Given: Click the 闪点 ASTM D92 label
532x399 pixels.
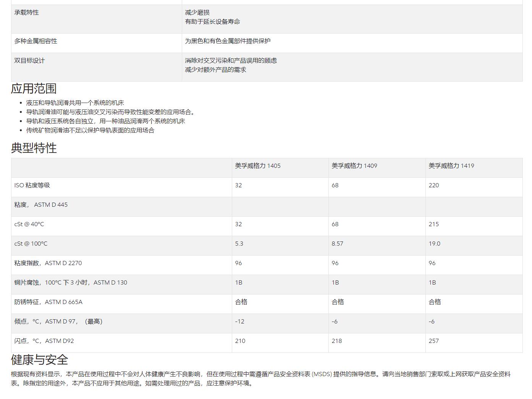Looking at the screenshot, I should click(x=44, y=341).
